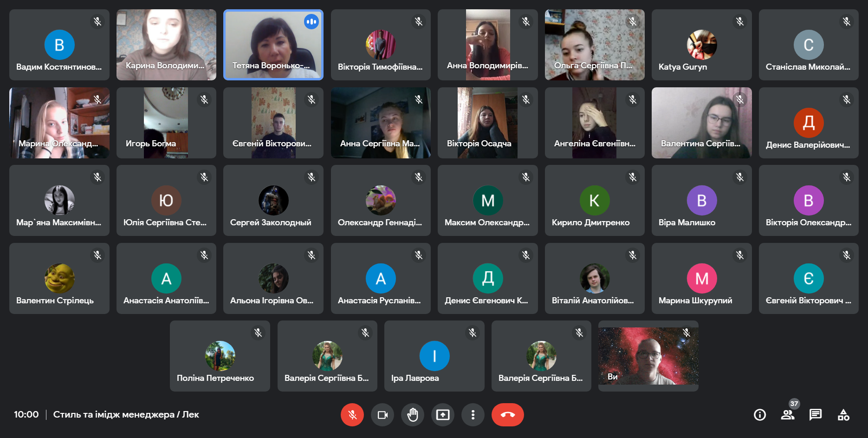Show the participants list with 37 badge
Screen dimensions: 868x438
tap(788, 415)
